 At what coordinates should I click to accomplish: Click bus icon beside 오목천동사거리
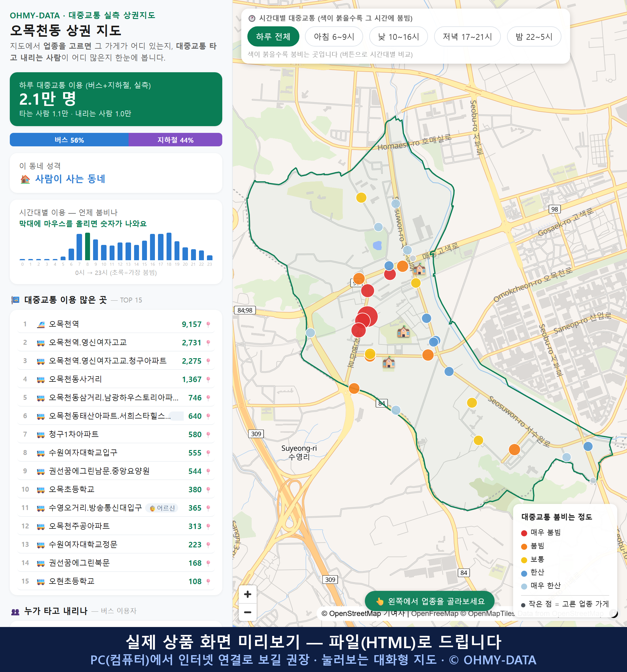(41, 380)
